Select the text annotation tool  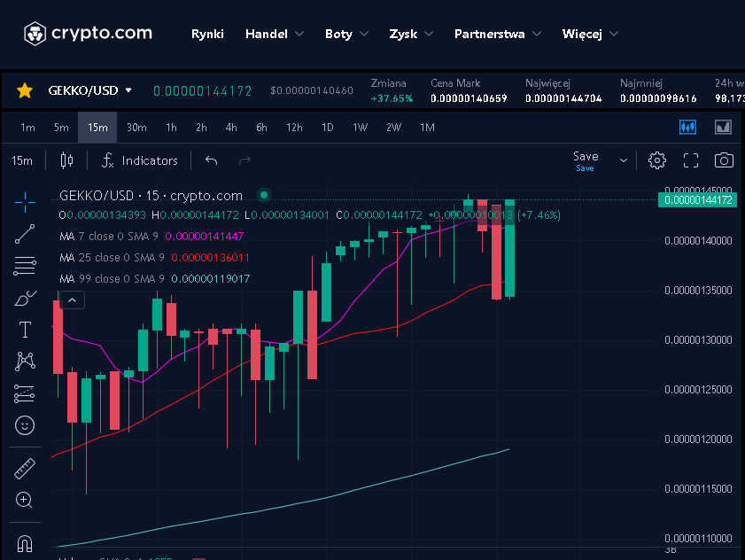click(25, 330)
